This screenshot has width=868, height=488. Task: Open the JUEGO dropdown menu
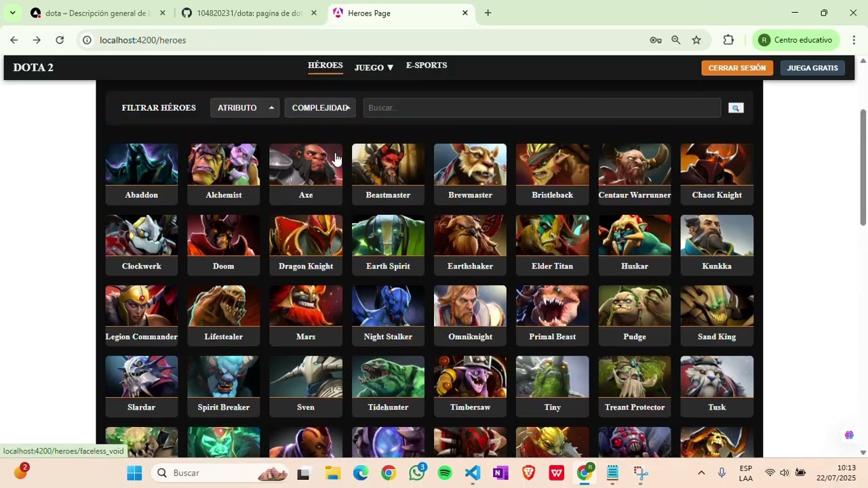(x=374, y=68)
